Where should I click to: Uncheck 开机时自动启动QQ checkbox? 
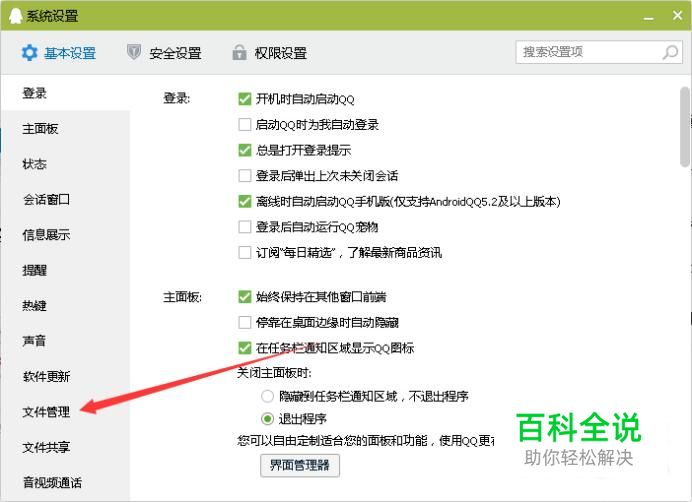tap(244, 99)
